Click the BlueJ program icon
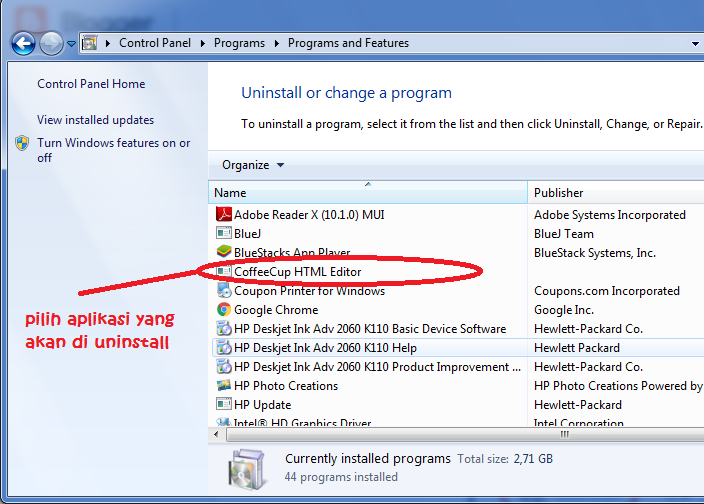 click(224, 233)
